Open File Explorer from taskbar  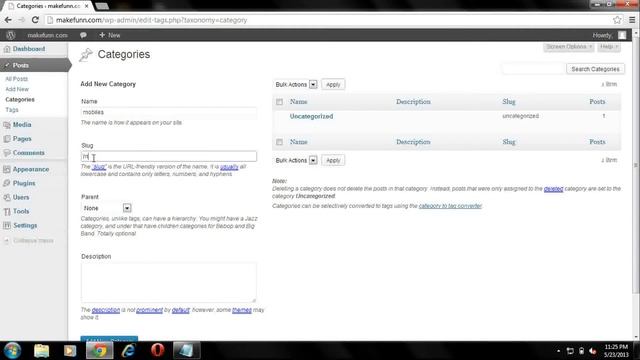[41, 351]
